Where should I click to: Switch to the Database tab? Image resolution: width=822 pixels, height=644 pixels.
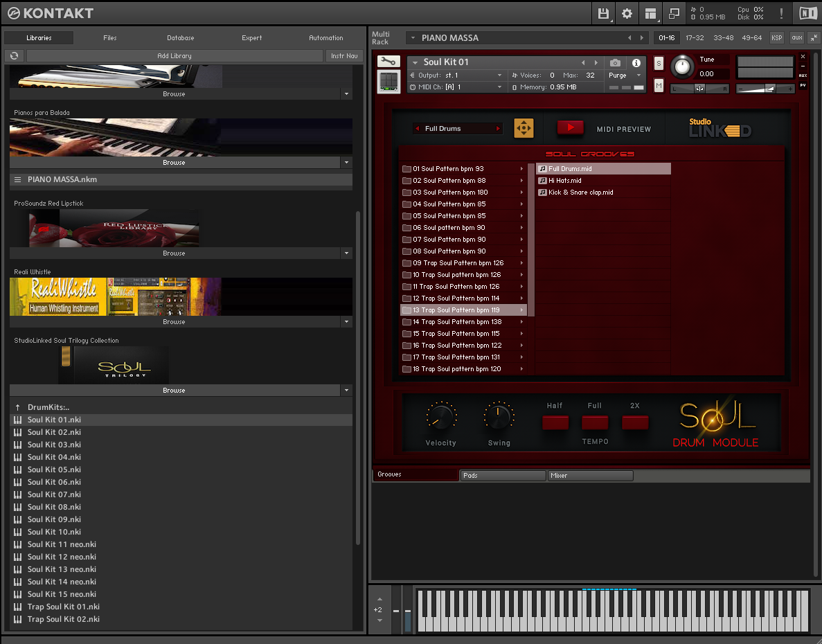(181, 37)
